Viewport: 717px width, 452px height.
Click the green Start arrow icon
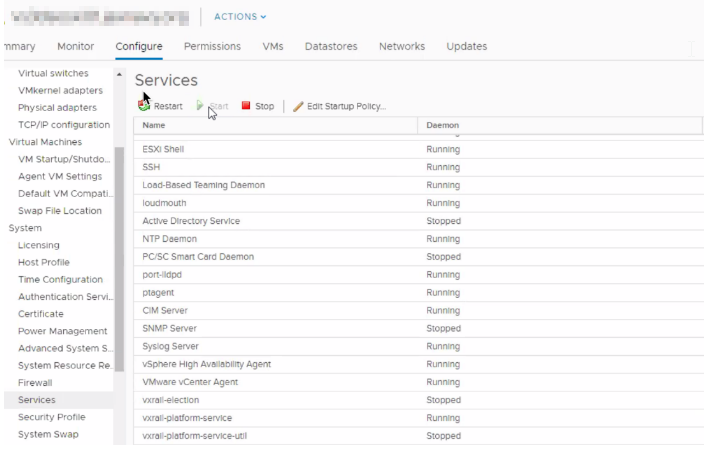(200, 106)
